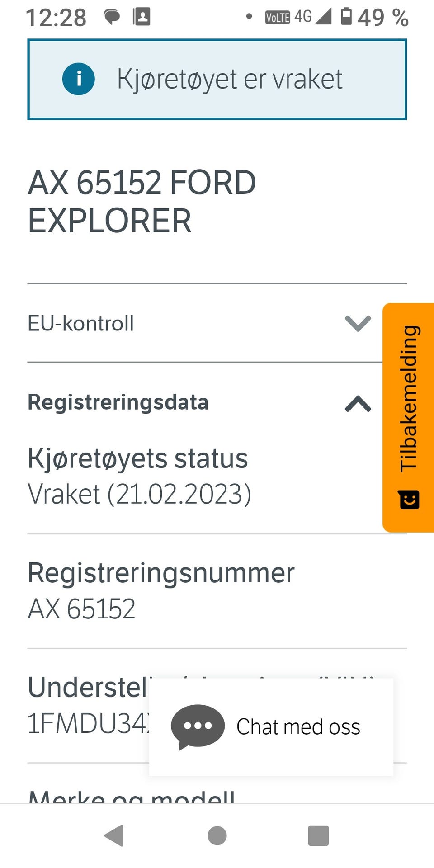Tap the battery icon in status bar
This screenshot has height=868, width=434.
pos(346,16)
